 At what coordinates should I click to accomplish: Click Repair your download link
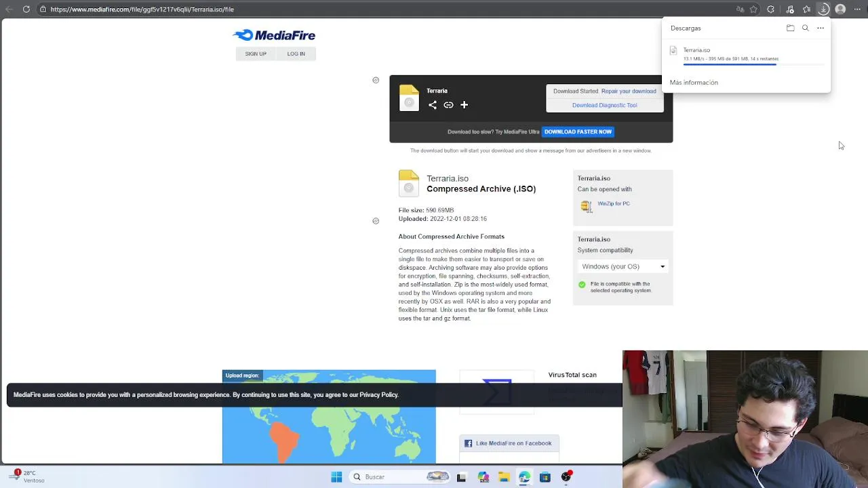(x=629, y=91)
